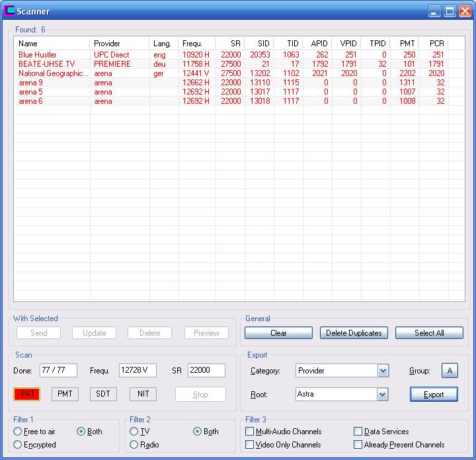Click the 10920 H frequency cell

click(196, 55)
